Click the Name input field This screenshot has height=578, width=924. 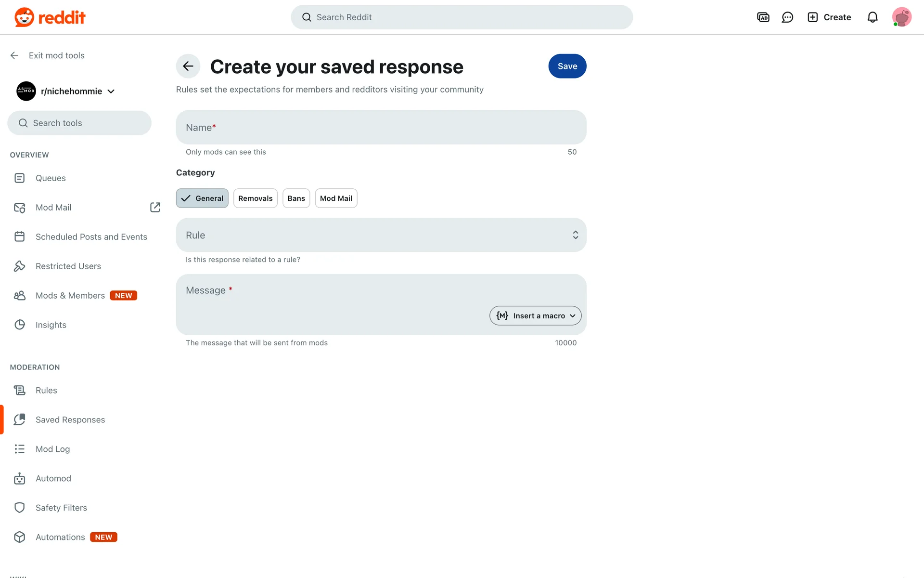point(381,128)
